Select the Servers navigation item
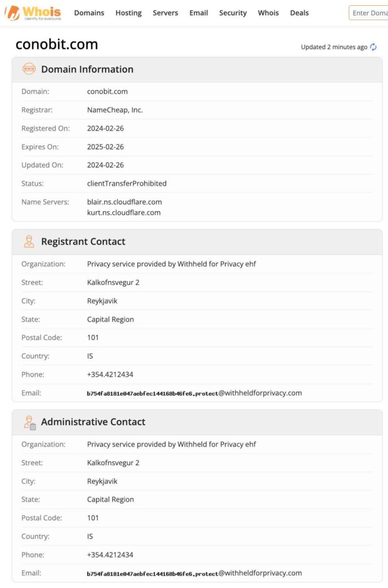Screen dimensions: 388x588 (x=165, y=13)
